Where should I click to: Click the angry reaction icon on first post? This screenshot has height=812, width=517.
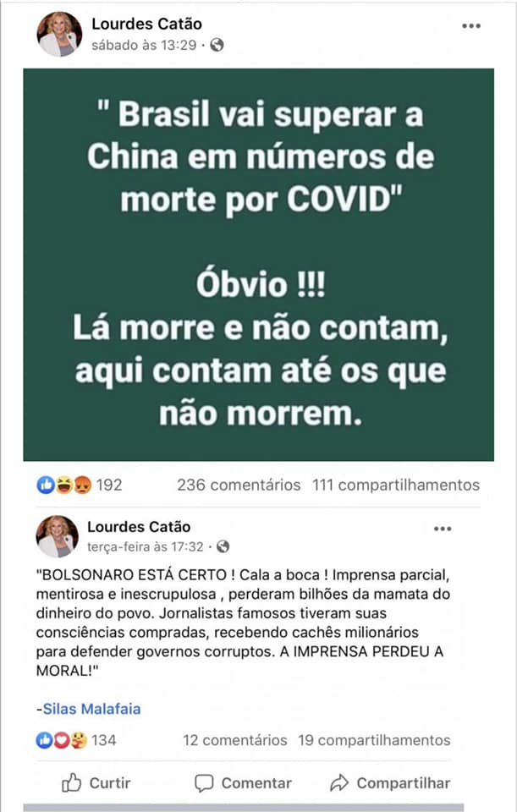click(82, 485)
